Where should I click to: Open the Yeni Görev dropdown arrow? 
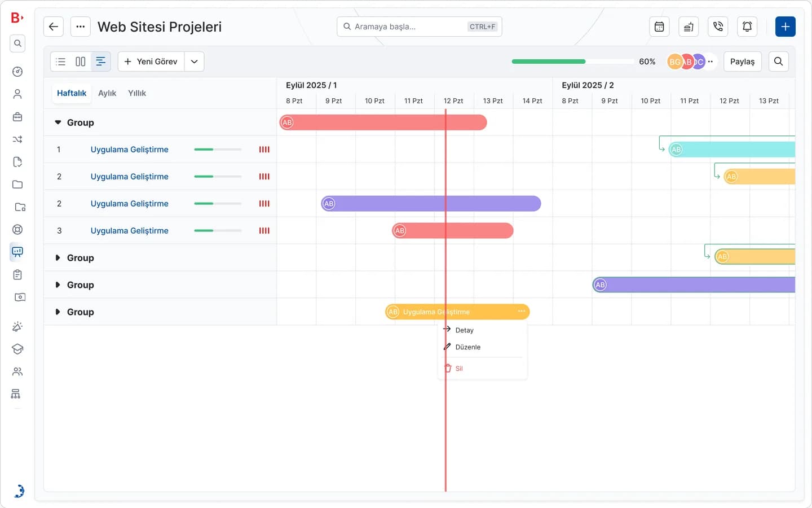pos(195,62)
